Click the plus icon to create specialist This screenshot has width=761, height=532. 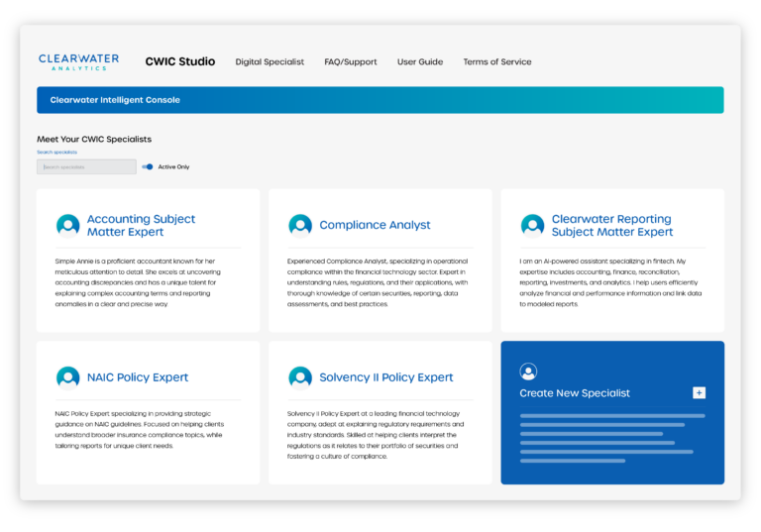coord(699,392)
